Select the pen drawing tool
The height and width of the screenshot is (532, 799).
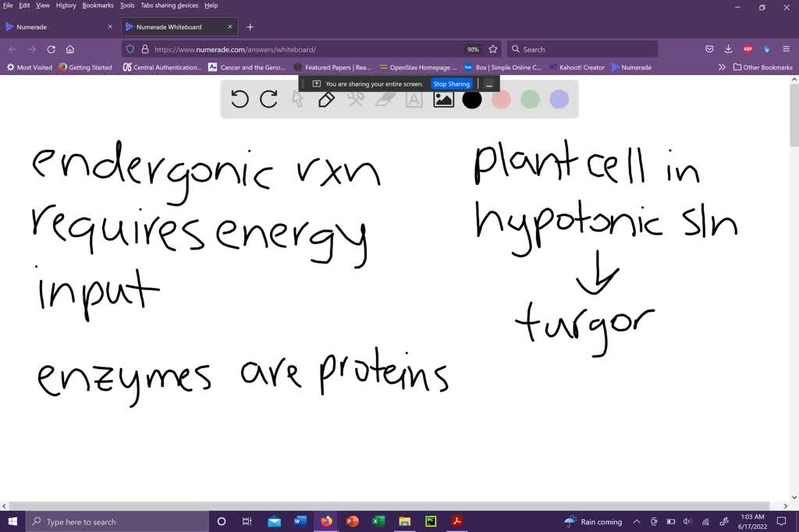(326, 99)
